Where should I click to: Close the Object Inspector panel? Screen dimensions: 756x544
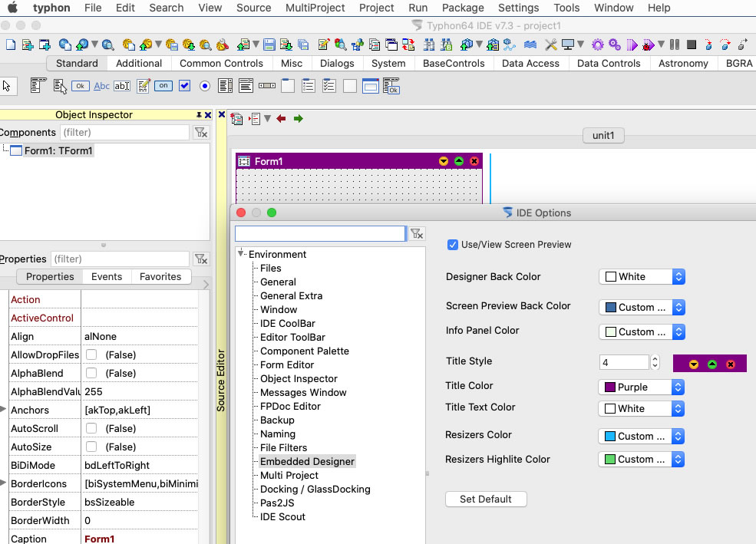point(208,115)
